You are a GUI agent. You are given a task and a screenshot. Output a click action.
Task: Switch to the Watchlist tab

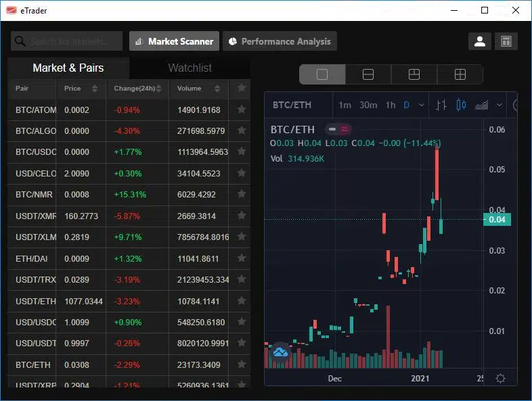coord(190,68)
